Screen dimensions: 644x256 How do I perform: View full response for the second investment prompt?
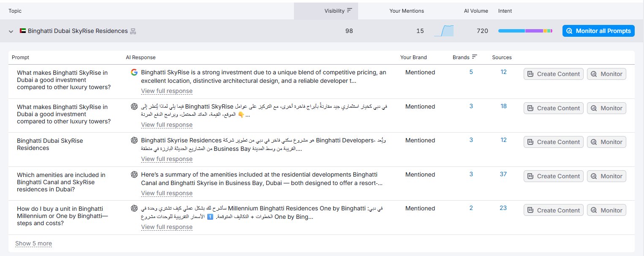coord(167,125)
